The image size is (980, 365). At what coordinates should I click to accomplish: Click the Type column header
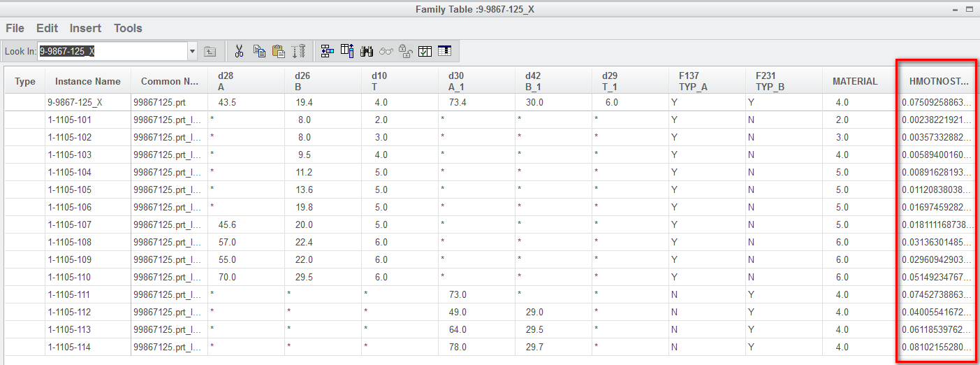(25, 81)
